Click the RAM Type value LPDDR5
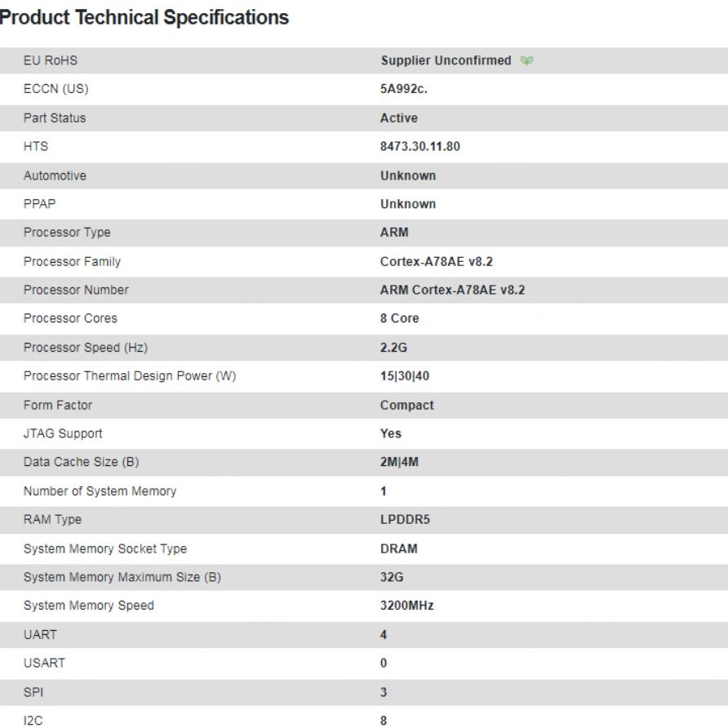 pos(403,519)
